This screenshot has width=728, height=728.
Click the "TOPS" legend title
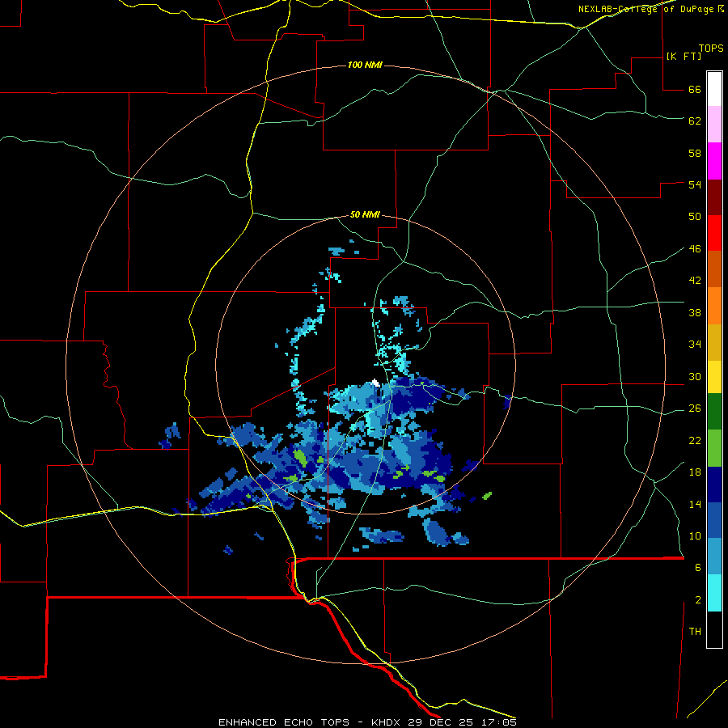[x=711, y=49]
